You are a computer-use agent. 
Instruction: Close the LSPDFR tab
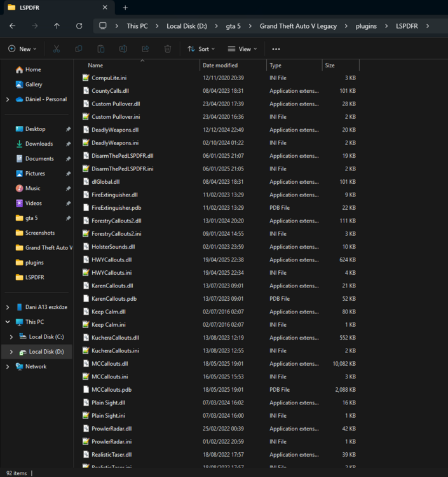(105, 7)
